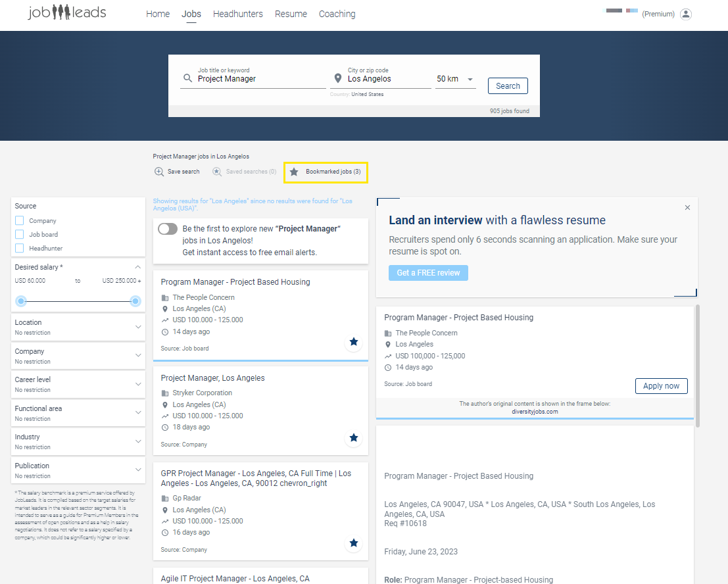Click clock icon beside 16 days ago
Screen dimensions: 728x584
click(x=165, y=533)
